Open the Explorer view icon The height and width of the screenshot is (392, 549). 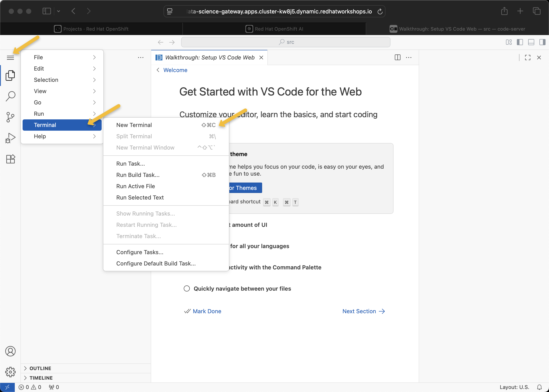[x=10, y=76]
